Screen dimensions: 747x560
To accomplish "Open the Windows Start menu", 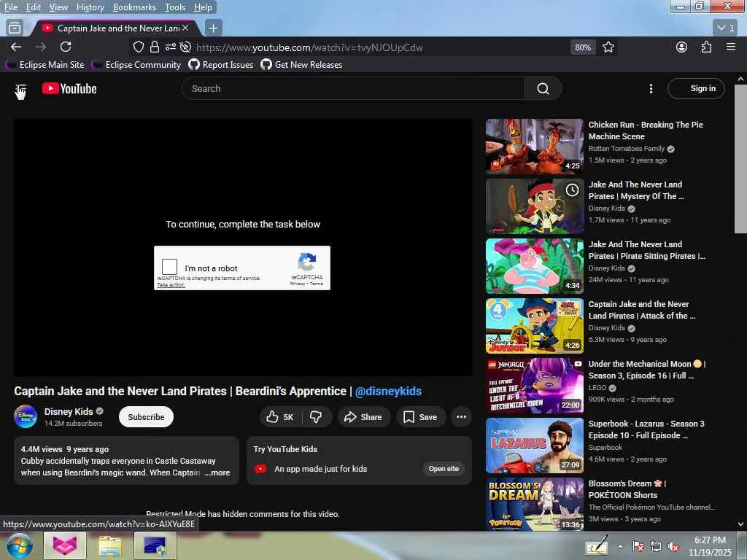I will [20, 545].
